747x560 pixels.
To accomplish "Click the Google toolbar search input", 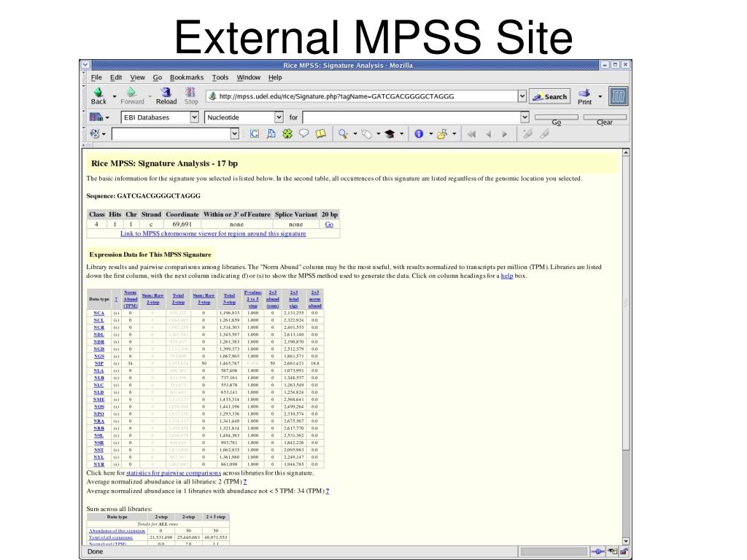I will click(x=171, y=134).
